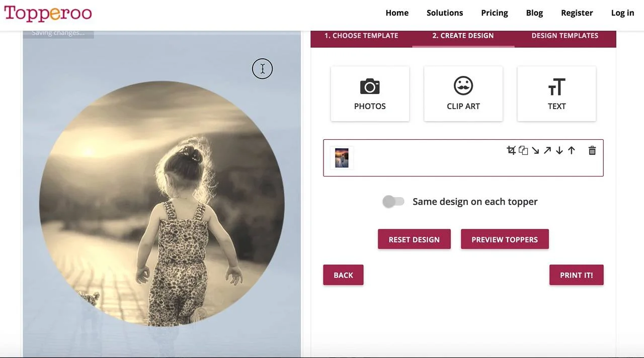Open the Design Templates tab
Image resolution: width=644 pixels, height=358 pixels.
click(565, 36)
